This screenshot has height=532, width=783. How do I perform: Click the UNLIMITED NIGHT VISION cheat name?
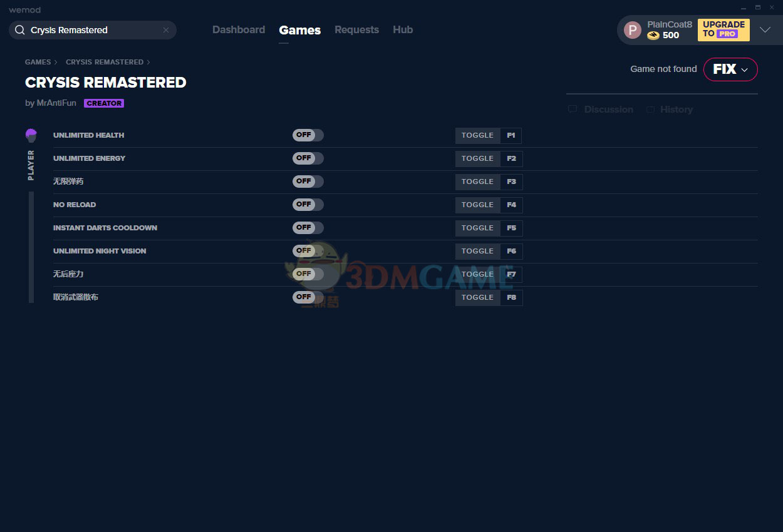click(x=100, y=251)
